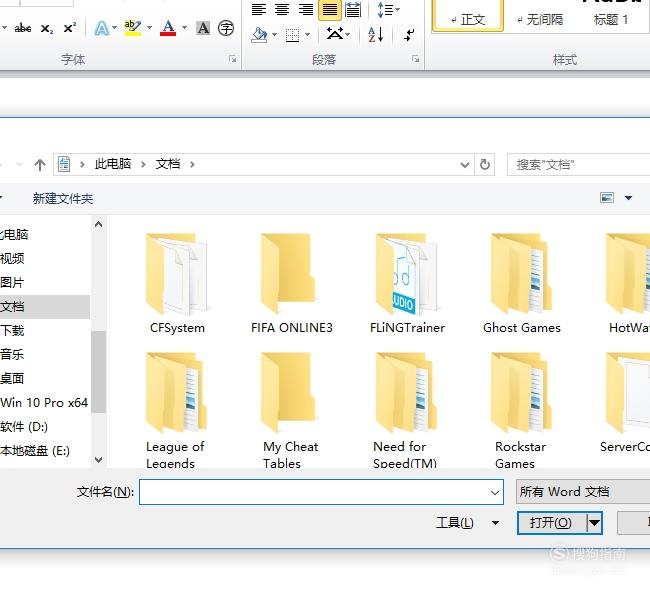Image resolution: width=650 pixels, height=600 pixels.
Task: Open 所有 Word 文档 file type filter
Action: click(x=583, y=492)
